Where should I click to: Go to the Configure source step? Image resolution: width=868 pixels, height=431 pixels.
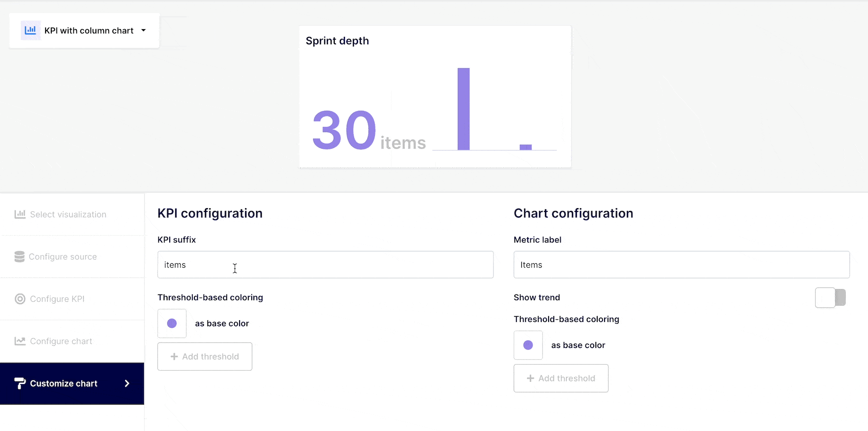tap(63, 257)
